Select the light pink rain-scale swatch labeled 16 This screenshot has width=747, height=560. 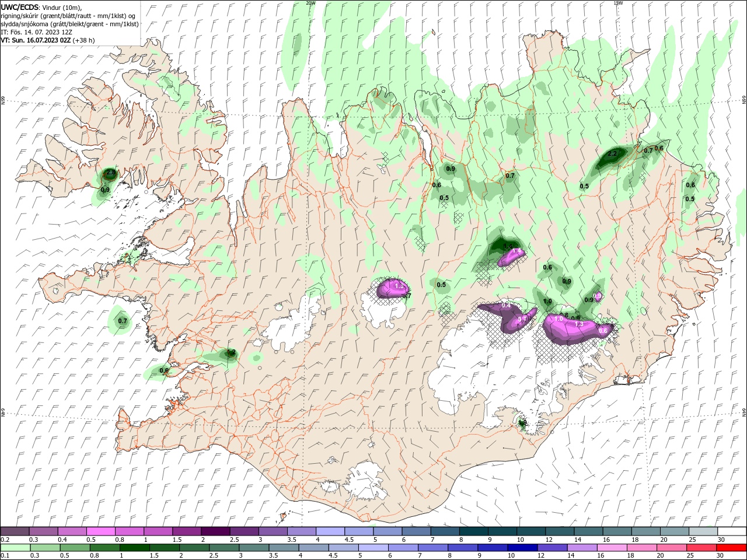tap(611, 547)
